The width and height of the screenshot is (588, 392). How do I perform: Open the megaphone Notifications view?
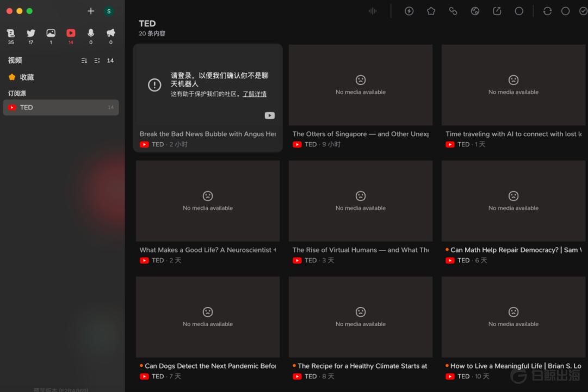(x=111, y=33)
